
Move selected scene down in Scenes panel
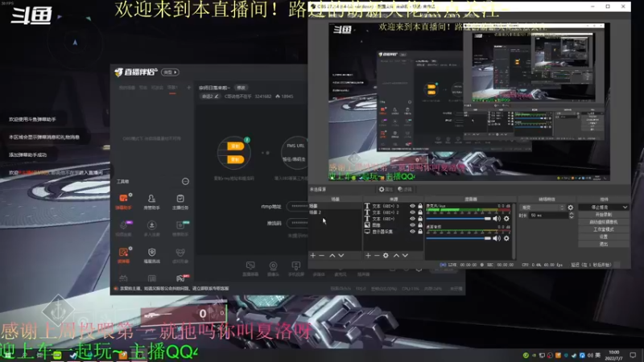pos(341,255)
